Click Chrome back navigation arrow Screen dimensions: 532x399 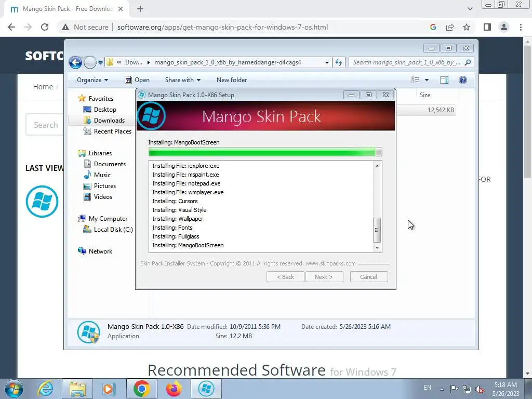11,27
